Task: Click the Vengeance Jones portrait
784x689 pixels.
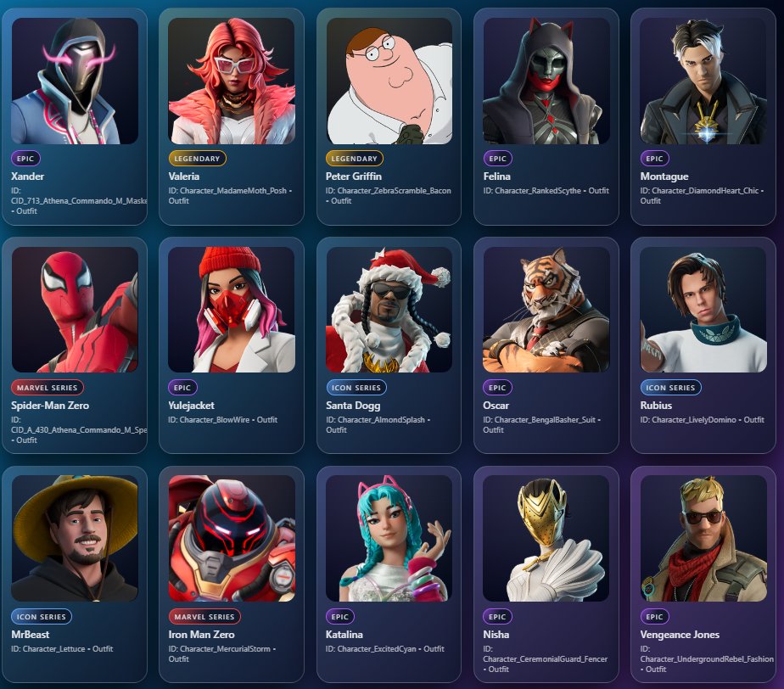Action: [703, 539]
